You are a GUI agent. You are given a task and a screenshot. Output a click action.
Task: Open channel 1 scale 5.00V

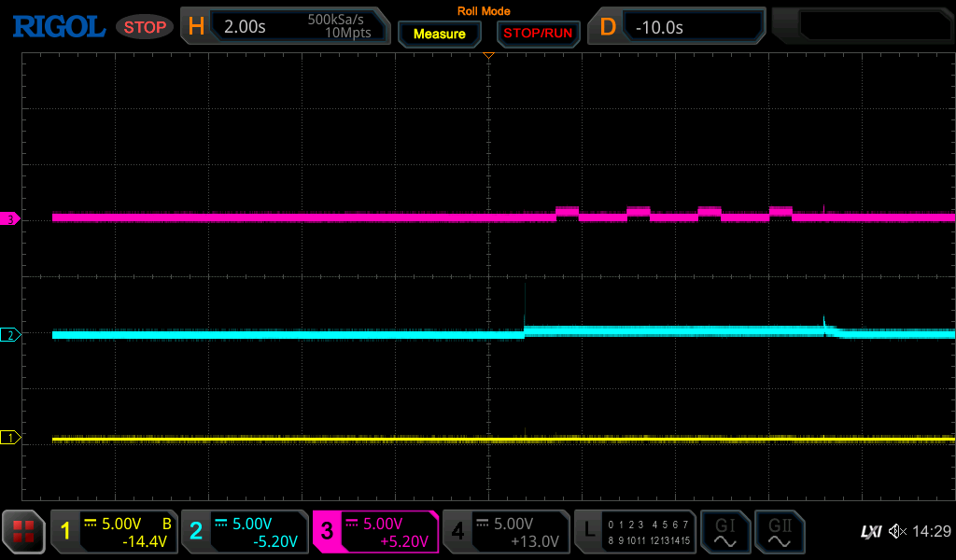pos(121,524)
